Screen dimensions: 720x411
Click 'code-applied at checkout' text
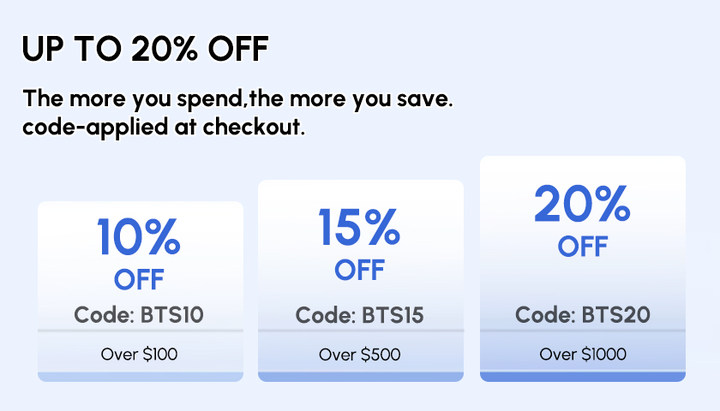(x=163, y=126)
